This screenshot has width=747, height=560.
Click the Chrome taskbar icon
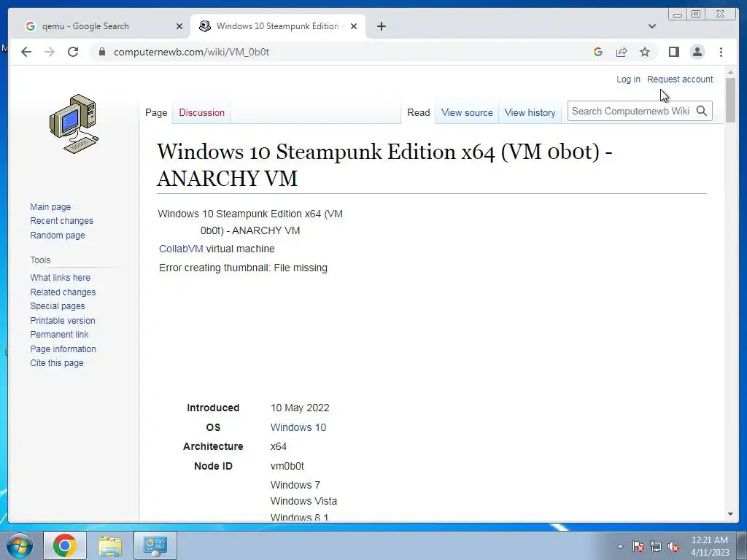click(x=65, y=545)
